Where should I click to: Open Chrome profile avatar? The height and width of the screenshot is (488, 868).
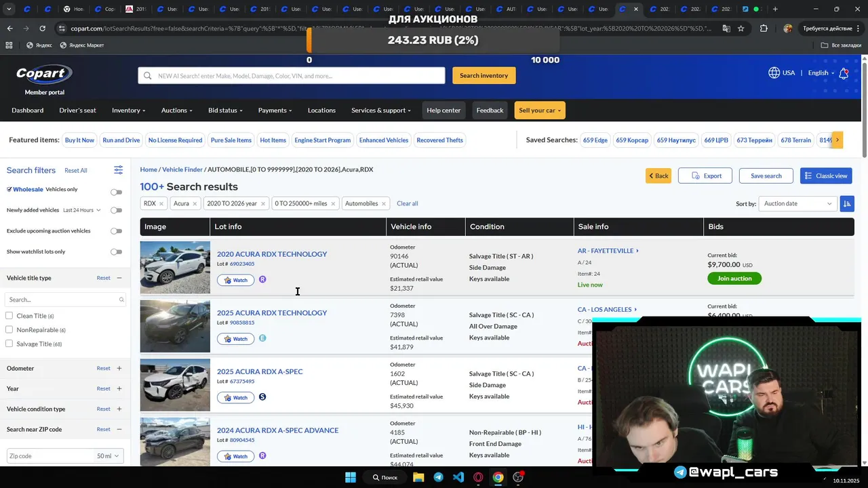[x=787, y=28]
